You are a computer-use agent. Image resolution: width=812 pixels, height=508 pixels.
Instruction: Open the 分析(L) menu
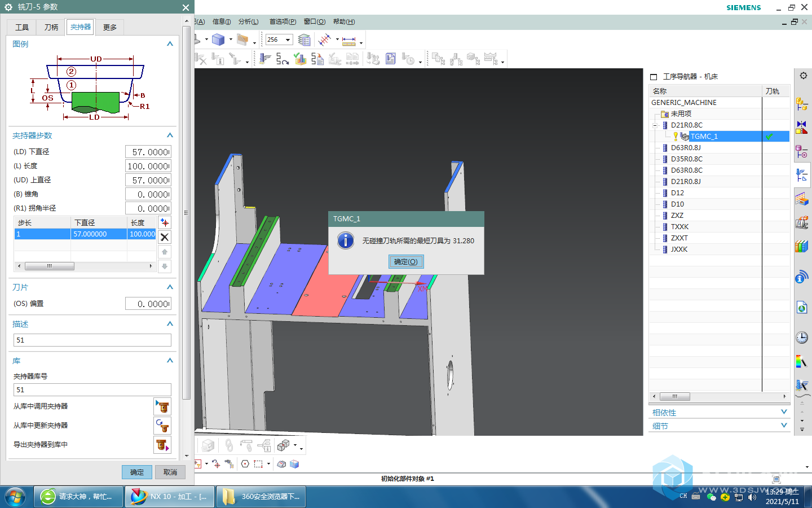point(249,21)
